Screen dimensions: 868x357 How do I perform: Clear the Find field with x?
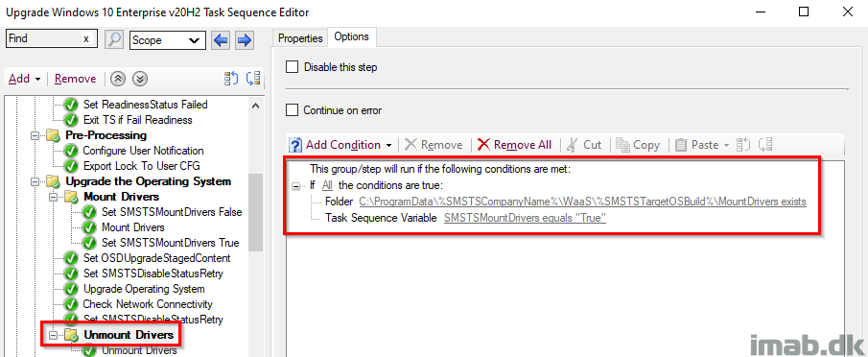[x=85, y=38]
